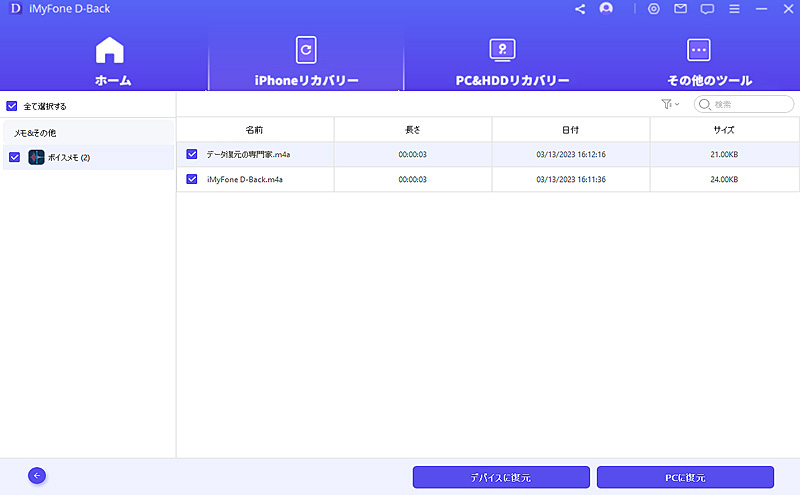Sort by 名前 column header
Image resolution: width=800 pixels, height=495 pixels.
pyautogui.click(x=255, y=130)
